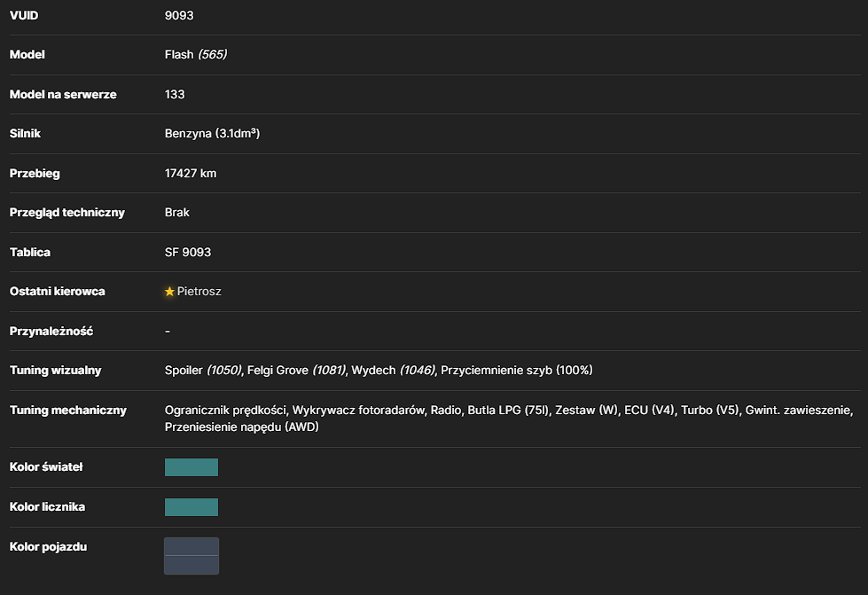Click the Ogranicznik prędkości tuning entry
The width and height of the screenshot is (868, 595).
(x=225, y=411)
